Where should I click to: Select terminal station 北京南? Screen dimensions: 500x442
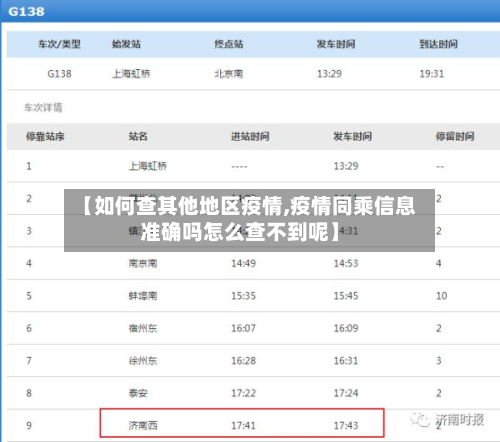[x=229, y=74]
